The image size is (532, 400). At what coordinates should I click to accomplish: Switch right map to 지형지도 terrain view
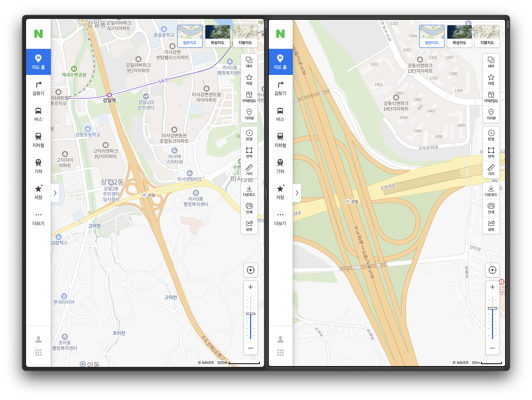(x=487, y=36)
